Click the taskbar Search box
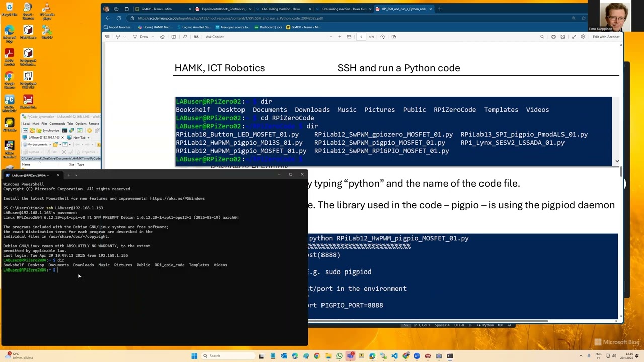The width and height of the screenshot is (644, 362). 227,356
